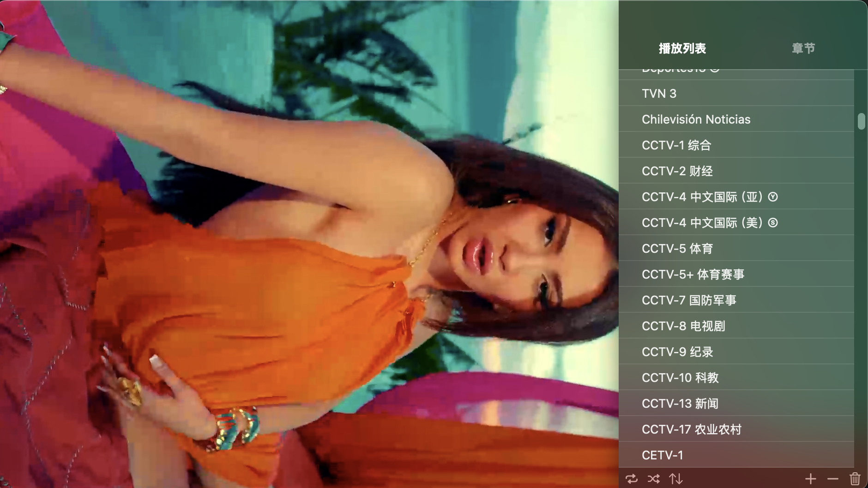Screen dimensions: 868x488
Task: Toggle playlist loop mode
Action: pyautogui.click(x=631, y=479)
